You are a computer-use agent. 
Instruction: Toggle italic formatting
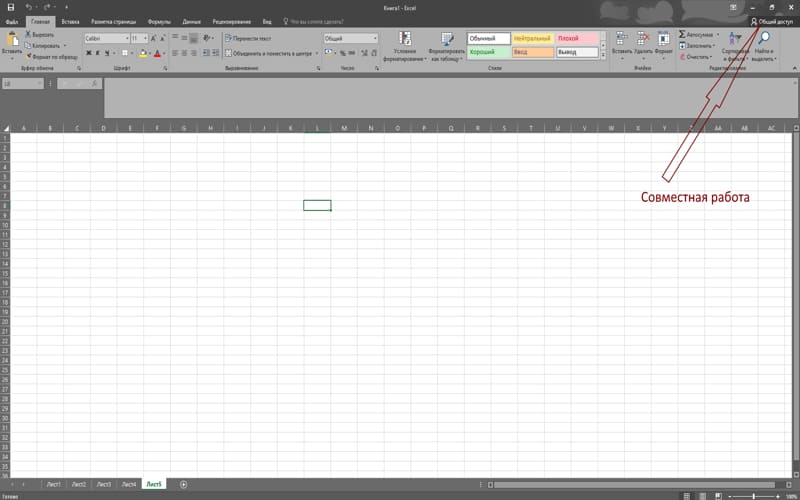click(97, 53)
